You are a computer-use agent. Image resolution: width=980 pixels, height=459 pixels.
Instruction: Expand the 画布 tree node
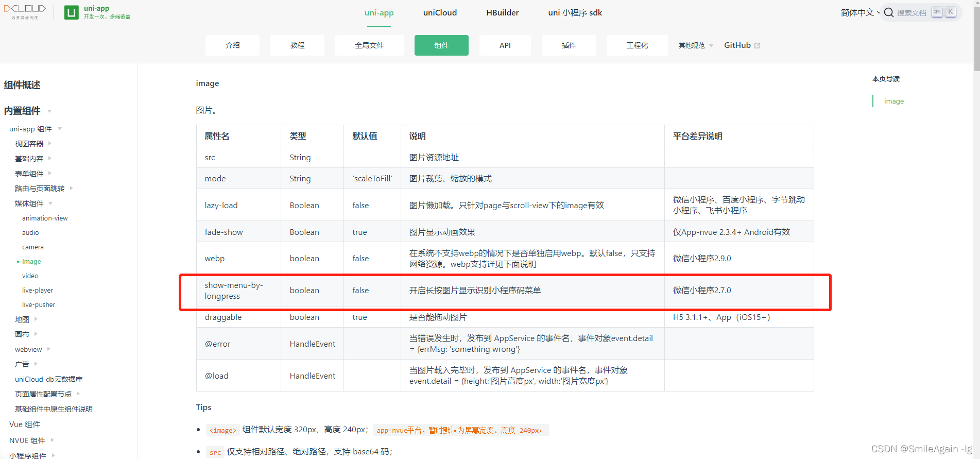36,334
